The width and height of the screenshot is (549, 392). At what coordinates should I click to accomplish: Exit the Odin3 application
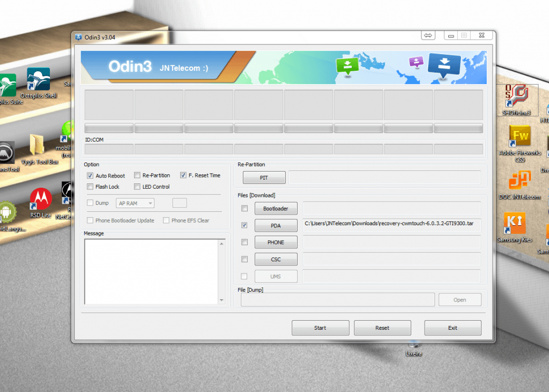pyautogui.click(x=452, y=328)
